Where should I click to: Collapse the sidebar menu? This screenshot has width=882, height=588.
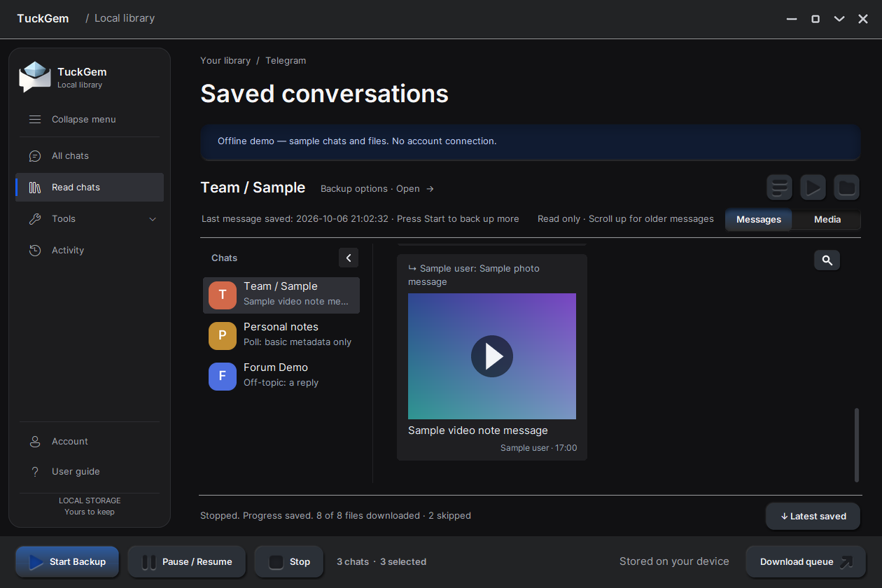[x=90, y=119]
